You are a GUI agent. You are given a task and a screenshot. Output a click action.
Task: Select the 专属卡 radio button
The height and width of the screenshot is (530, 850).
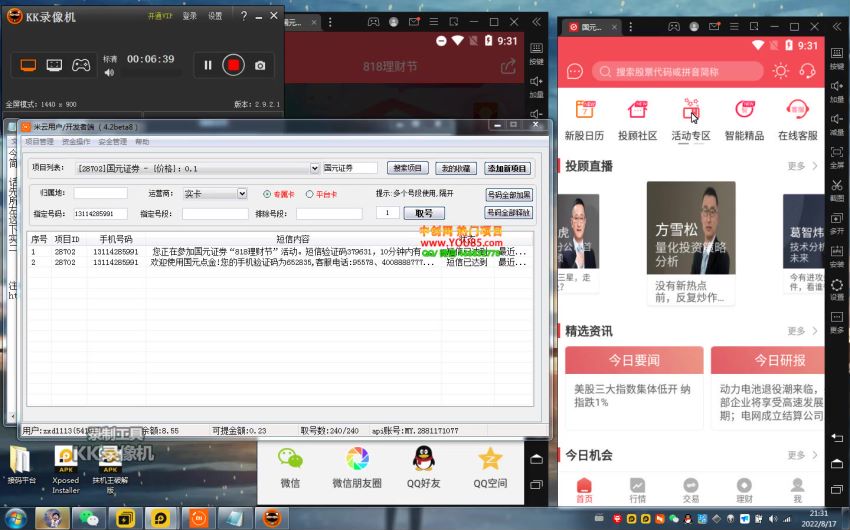tap(267, 194)
